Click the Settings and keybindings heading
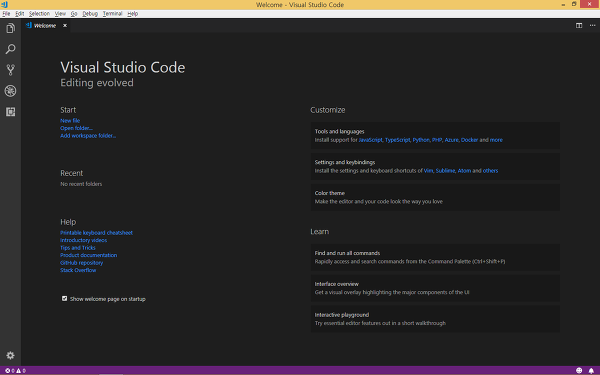The image size is (600, 375). [345, 162]
